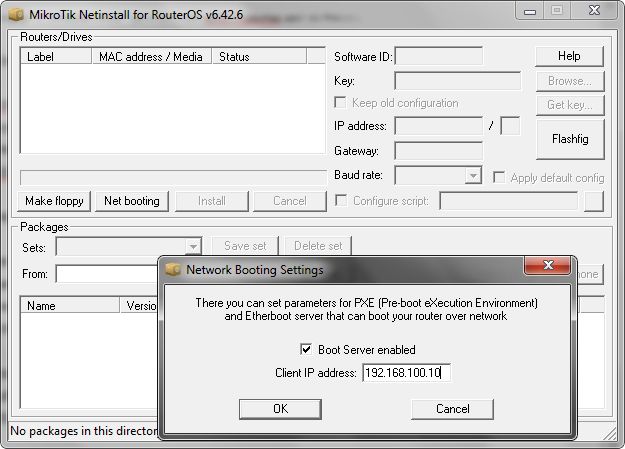Cancel the Network Booting Settings dialog
625x449 pixels.
pyautogui.click(x=452, y=409)
